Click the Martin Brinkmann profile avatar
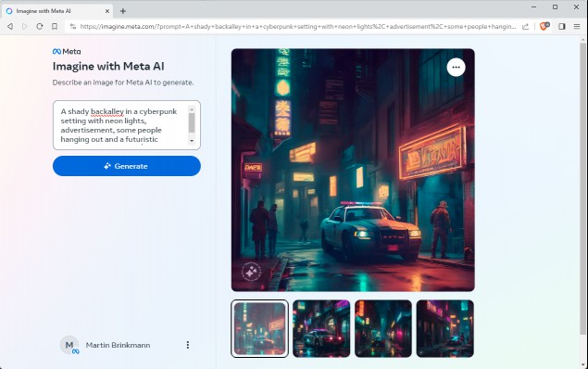This screenshot has width=588, height=369. click(69, 345)
